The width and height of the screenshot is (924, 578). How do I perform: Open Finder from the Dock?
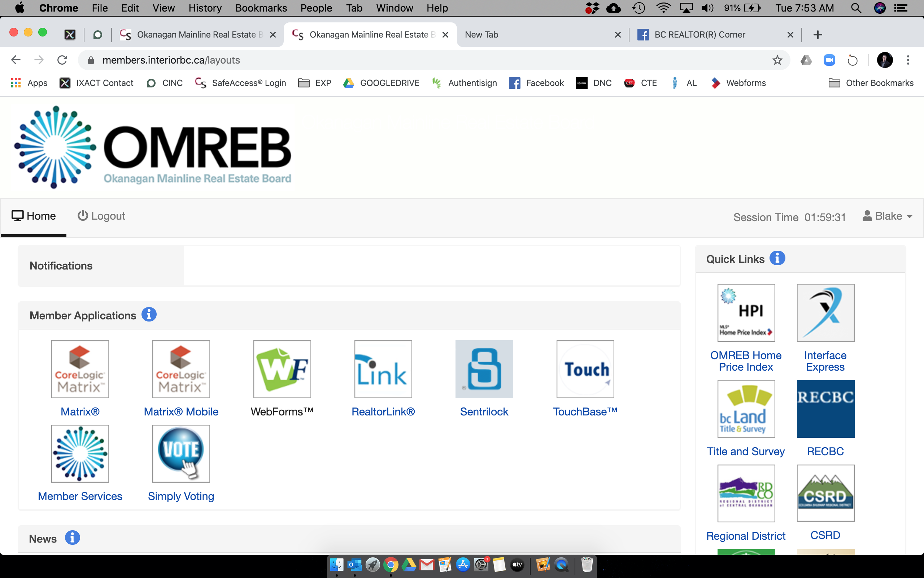[x=336, y=565]
